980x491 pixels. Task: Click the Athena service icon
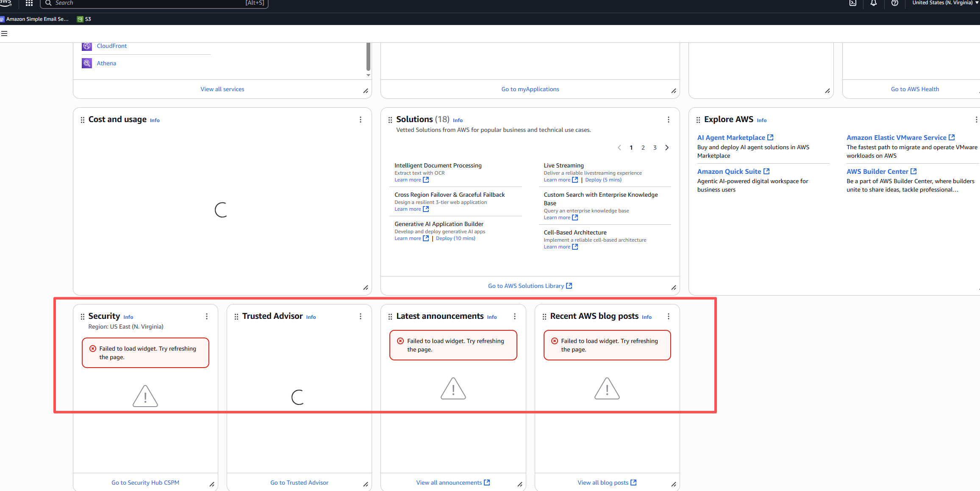point(87,63)
